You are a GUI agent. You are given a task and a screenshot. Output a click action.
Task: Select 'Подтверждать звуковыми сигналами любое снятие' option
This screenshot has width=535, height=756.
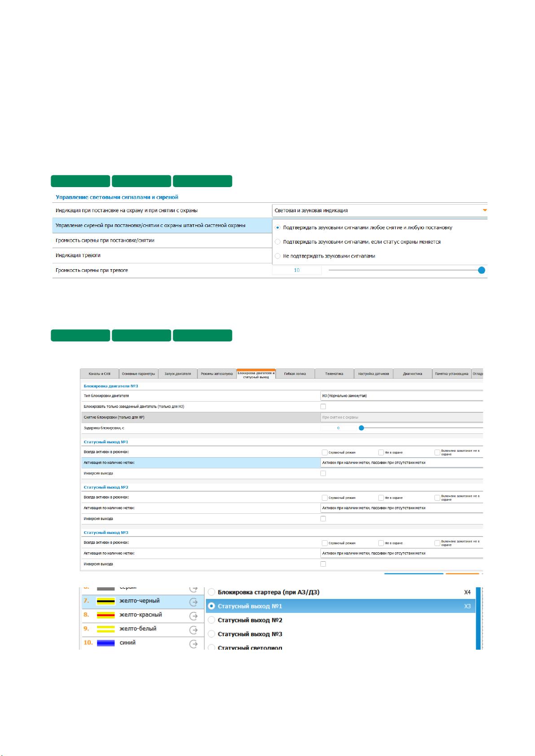pyautogui.click(x=277, y=227)
